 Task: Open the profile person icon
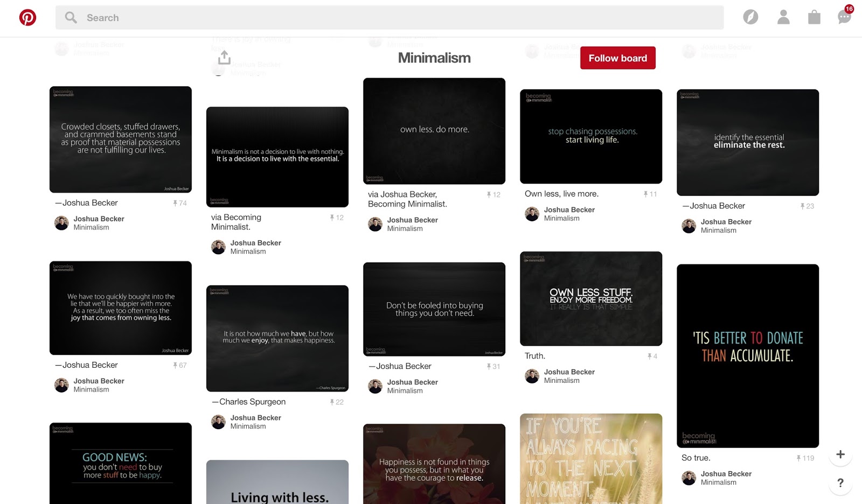pos(783,17)
